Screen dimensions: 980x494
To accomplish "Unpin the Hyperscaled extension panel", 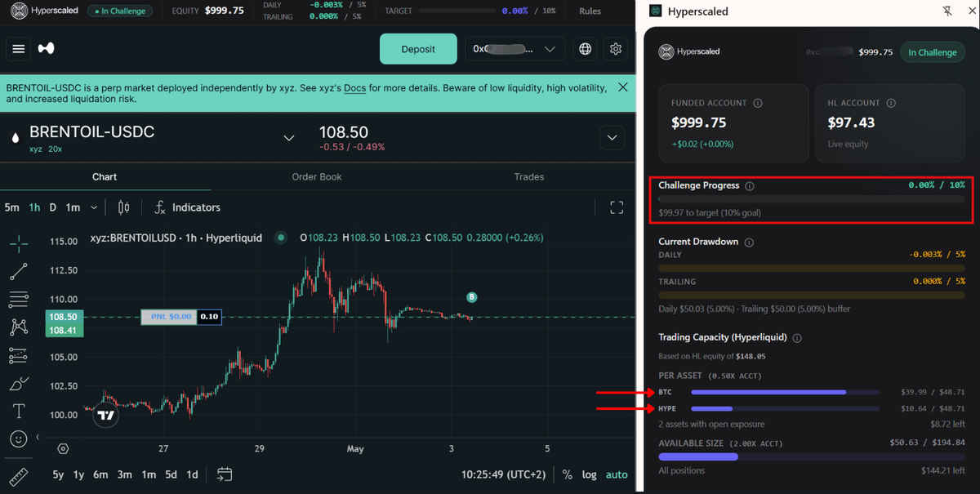I will pos(947,11).
